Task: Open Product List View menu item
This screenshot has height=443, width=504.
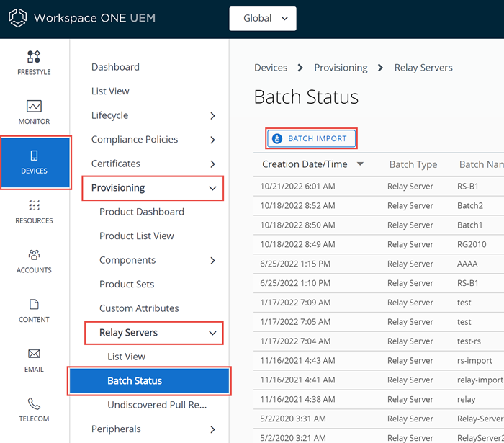Action: click(x=137, y=236)
